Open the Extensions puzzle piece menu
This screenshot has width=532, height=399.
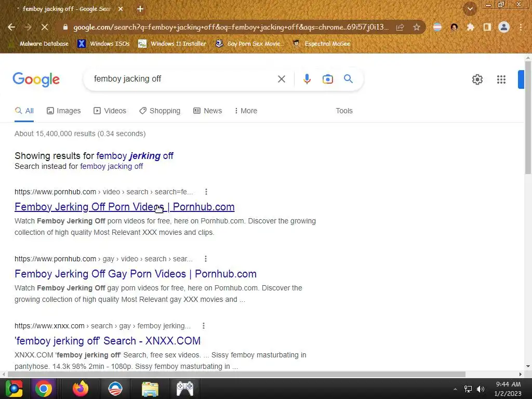pos(470,27)
